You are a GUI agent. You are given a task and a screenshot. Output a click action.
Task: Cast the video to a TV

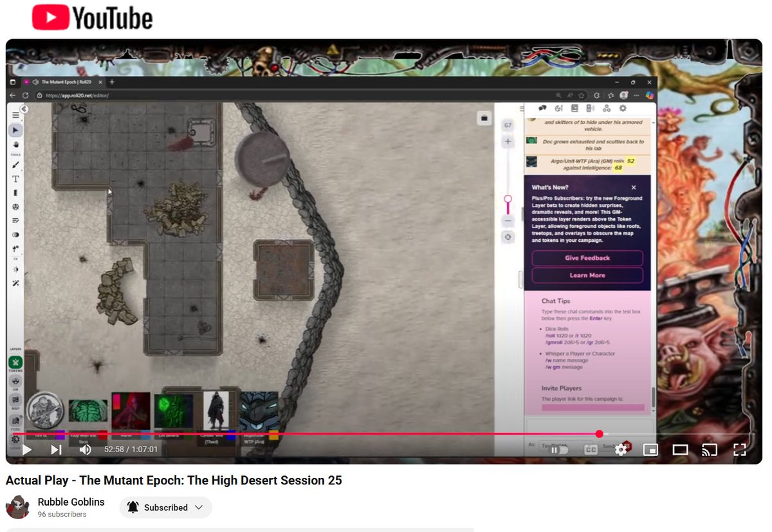coord(710,450)
